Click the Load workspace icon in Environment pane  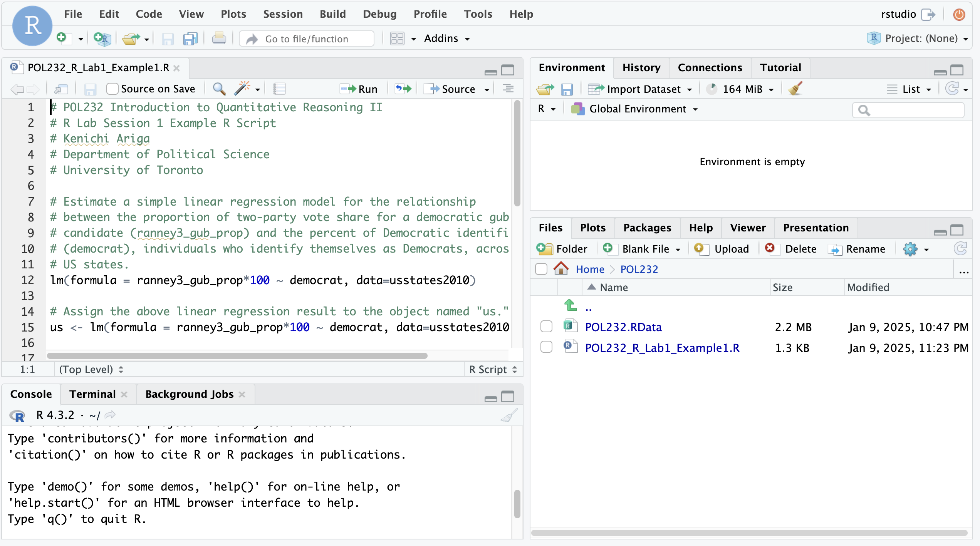coord(545,89)
